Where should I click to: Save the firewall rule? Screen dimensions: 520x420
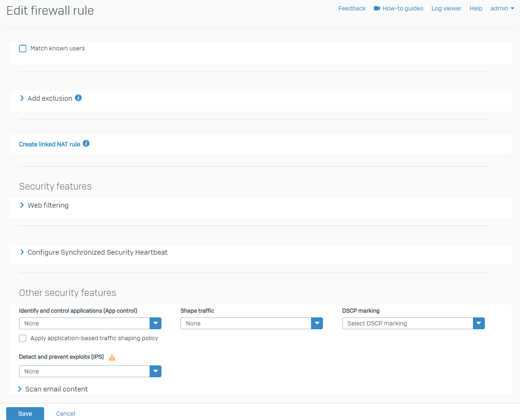[25, 414]
